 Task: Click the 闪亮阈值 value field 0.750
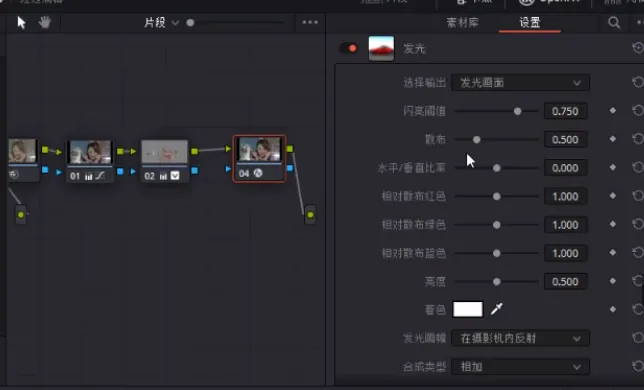565,111
